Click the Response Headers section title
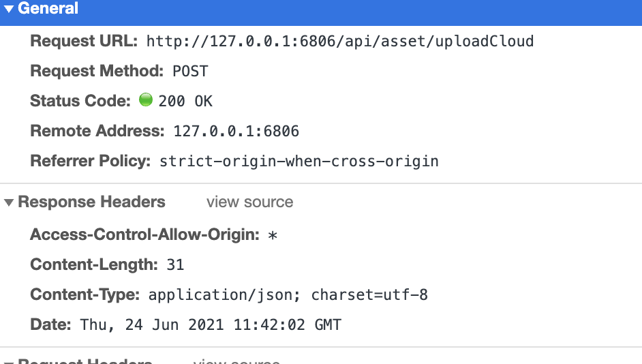Image resolution: width=642 pixels, height=364 pixels. pos(91,202)
